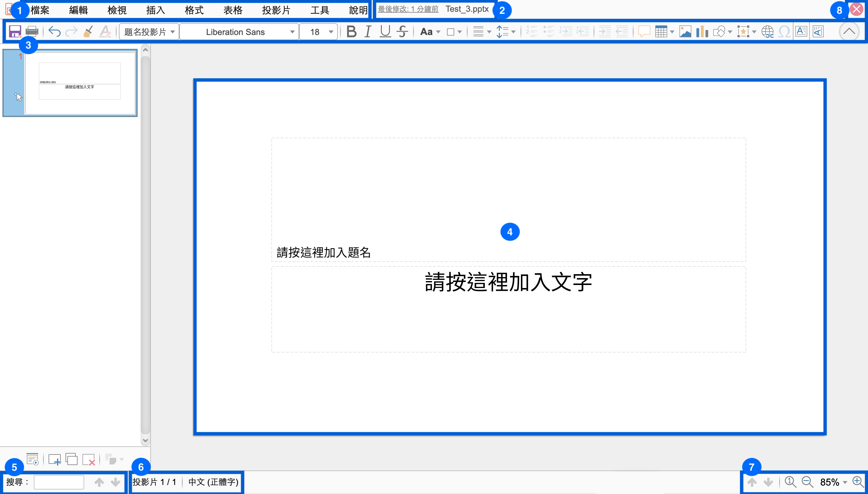The image size is (868, 494).
Task: Find previous search result with the up arrow
Action: tap(99, 482)
